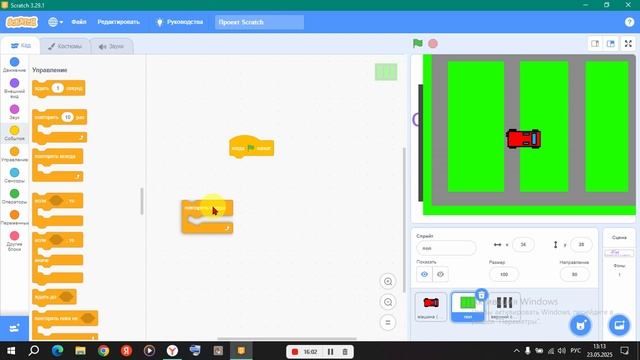Edit the sprite y coordinate field
Viewport: 640px width, 360px height.
point(581,244)
